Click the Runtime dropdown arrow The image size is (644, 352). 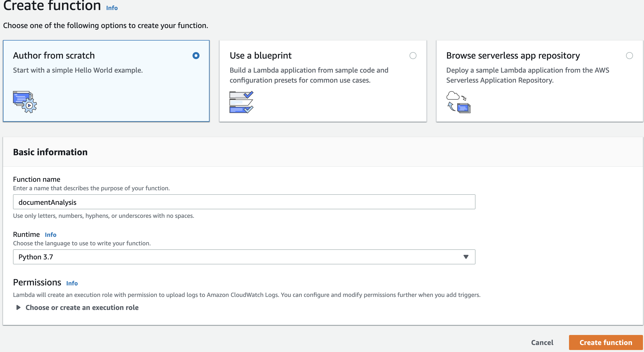(466, 257)
